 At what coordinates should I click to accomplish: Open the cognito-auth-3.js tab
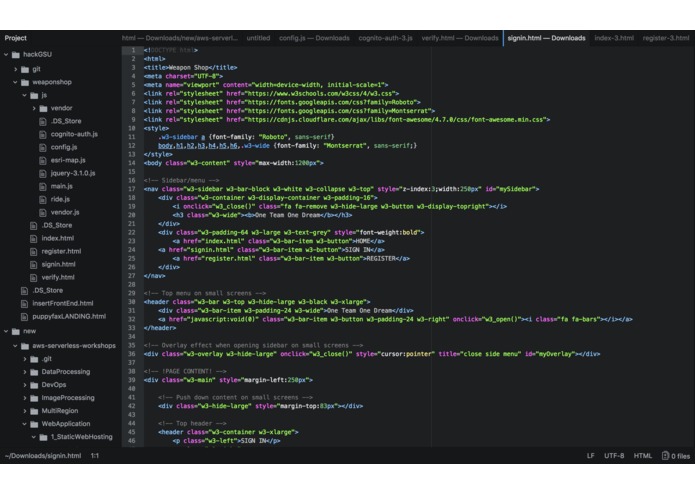pyautogui.click(x=385, y=38)
